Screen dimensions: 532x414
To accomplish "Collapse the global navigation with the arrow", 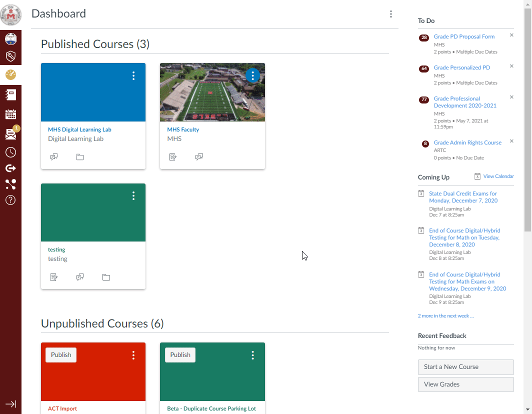I will tap(11, 403).
